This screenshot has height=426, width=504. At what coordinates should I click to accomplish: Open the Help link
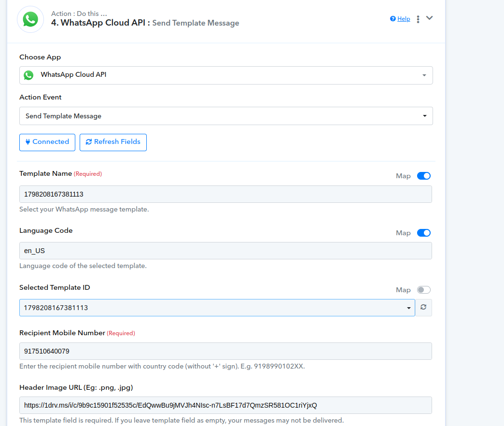tap(404, 19)
